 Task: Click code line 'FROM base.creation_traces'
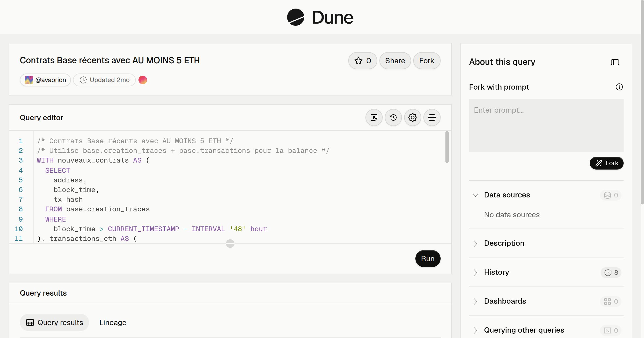(x=97, y=209)
